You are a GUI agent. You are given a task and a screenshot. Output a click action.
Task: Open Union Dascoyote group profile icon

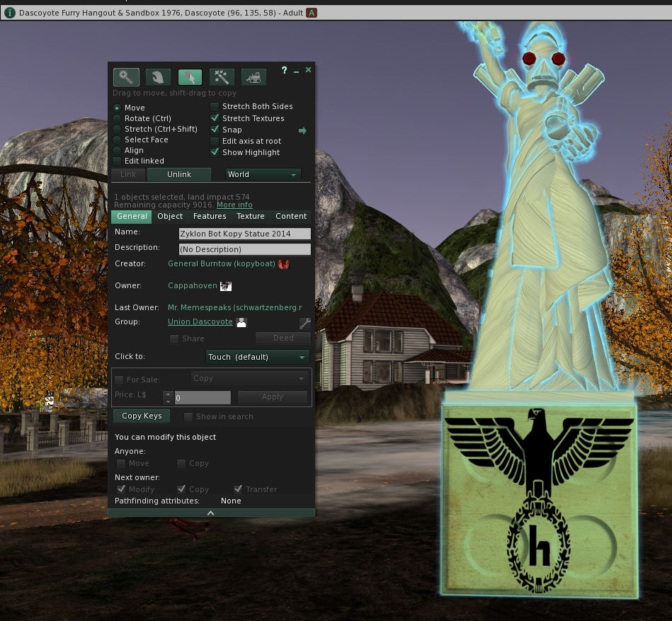pyautogui.click(x=241, y=322)
